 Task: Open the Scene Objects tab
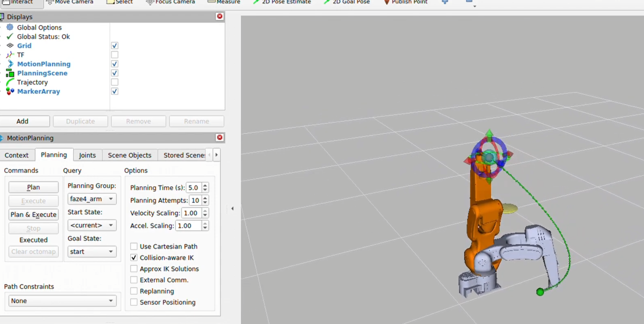pyautogui.click(x=129, y=155)
